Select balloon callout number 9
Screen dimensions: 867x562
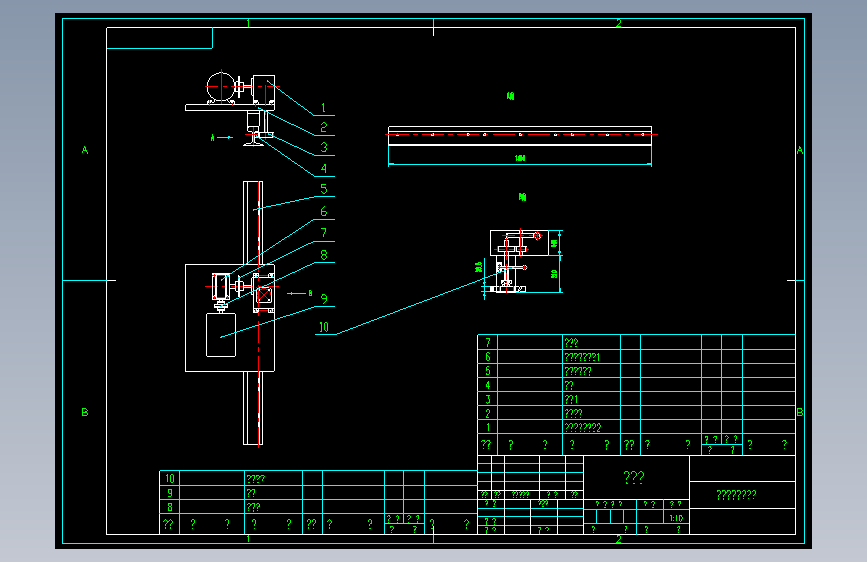324,299
